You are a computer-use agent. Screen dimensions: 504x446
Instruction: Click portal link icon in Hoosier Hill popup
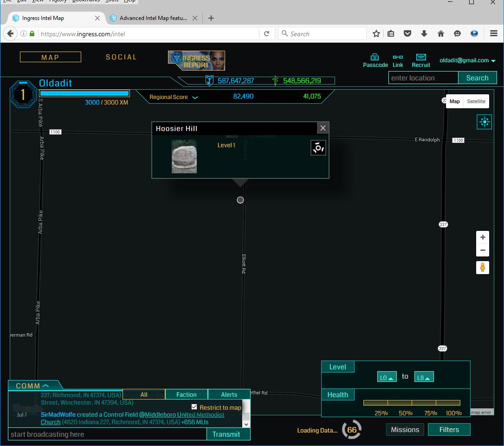click(318, 148)
